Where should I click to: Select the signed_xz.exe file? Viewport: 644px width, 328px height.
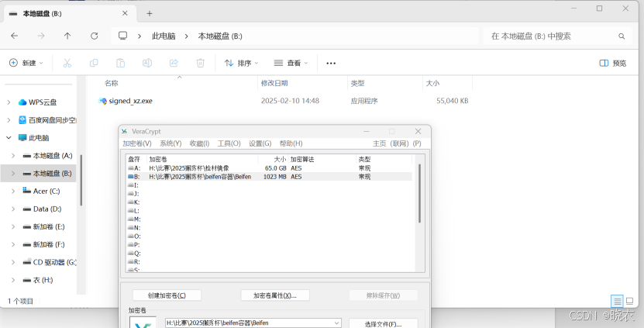pyautogui.click(x=131, y=101)
